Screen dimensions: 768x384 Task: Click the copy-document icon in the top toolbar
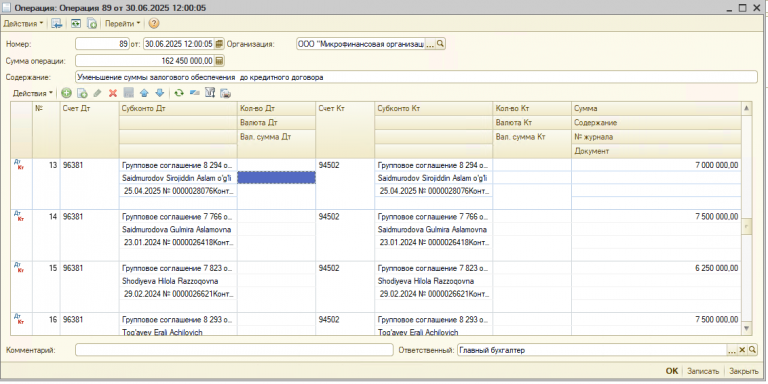[x=92, y=23]
